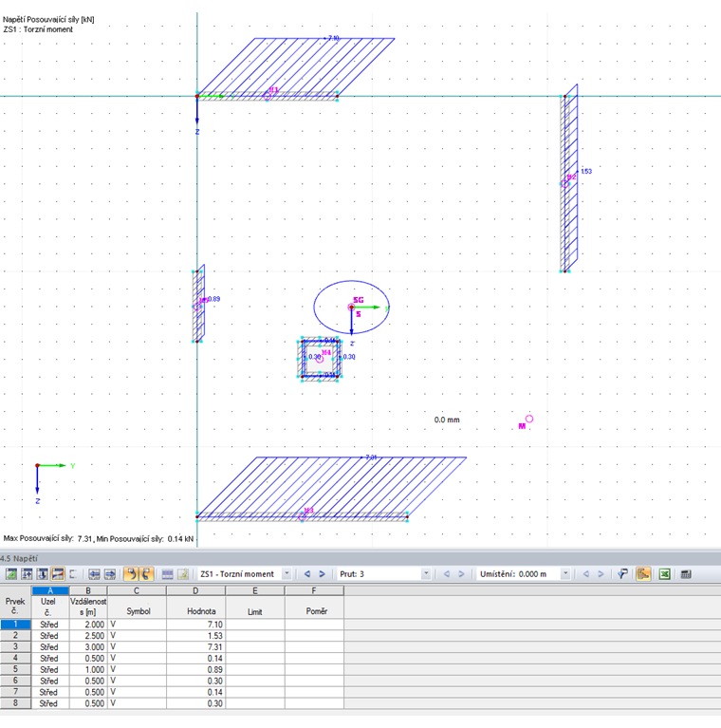The height and width of the screenshot is (728, 721).
Task: Click distance cell 2.000 in row 1
Action: tap(88, 625)
